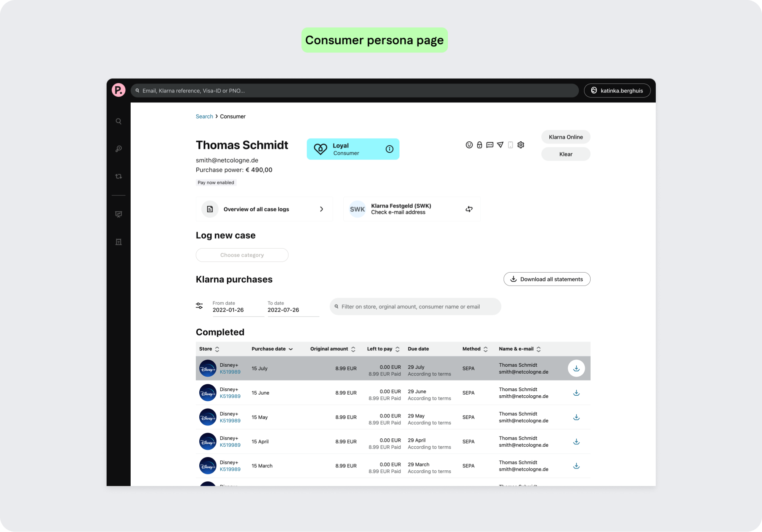Image resolution: width=762 pixels, height=532 pixels.
Task: Click the Klarna Online button
Action: 566,137
